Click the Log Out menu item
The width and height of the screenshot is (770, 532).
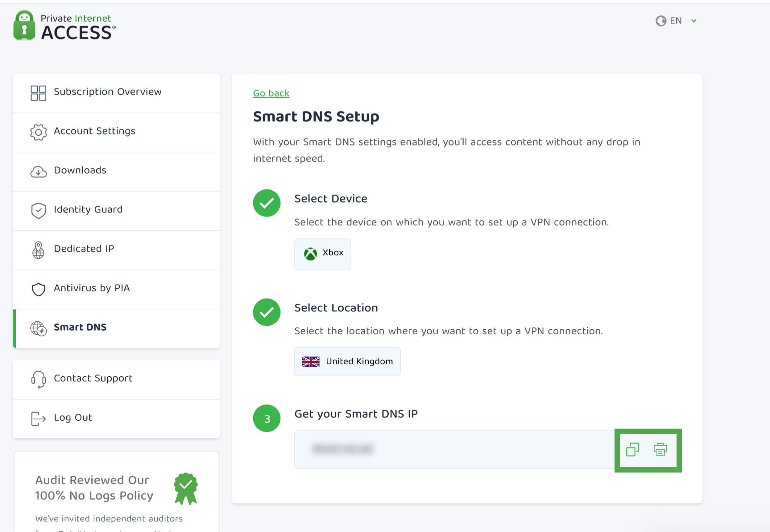pos(117,419)
